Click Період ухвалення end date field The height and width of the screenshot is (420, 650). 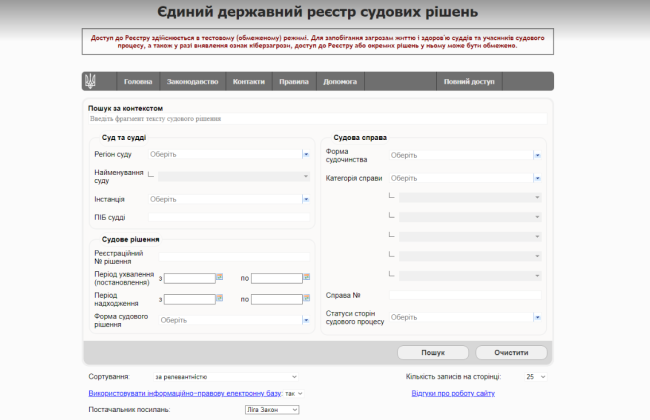pos(277,278)
